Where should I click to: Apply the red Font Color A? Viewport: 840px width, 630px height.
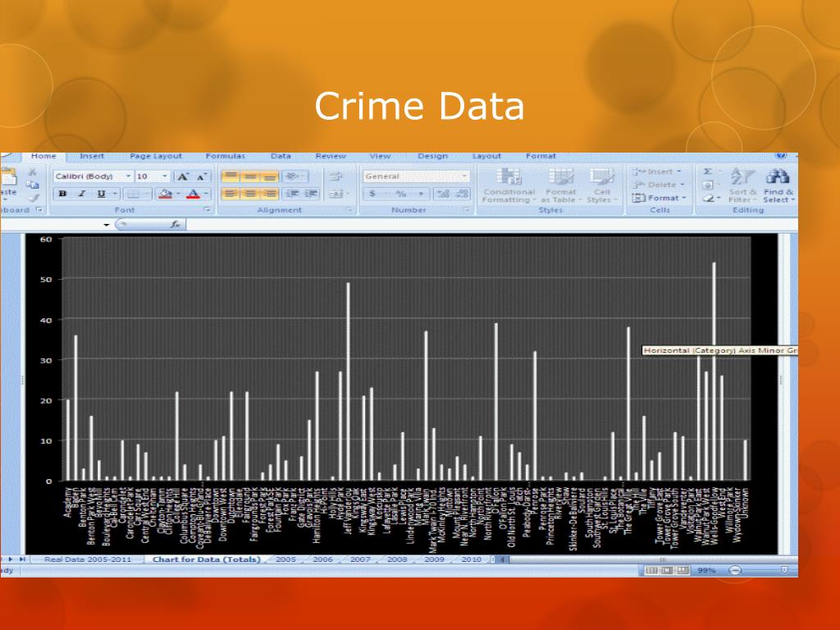tap(194, 194)
